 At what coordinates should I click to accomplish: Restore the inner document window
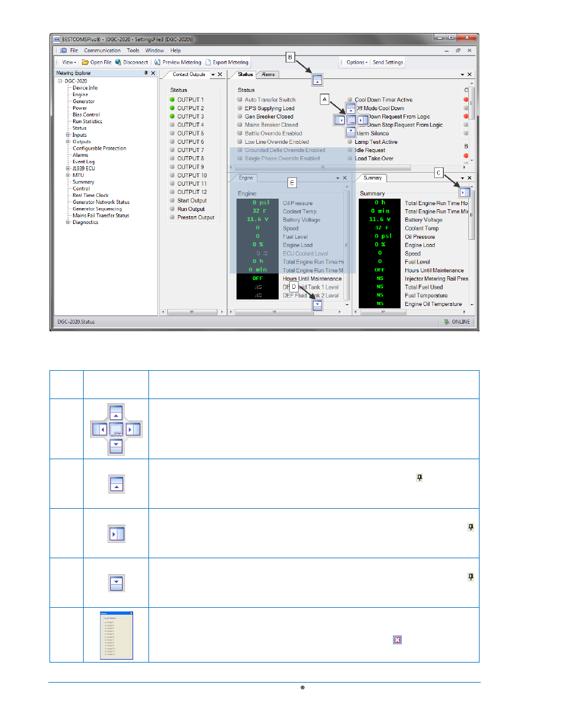pos(458,51)
